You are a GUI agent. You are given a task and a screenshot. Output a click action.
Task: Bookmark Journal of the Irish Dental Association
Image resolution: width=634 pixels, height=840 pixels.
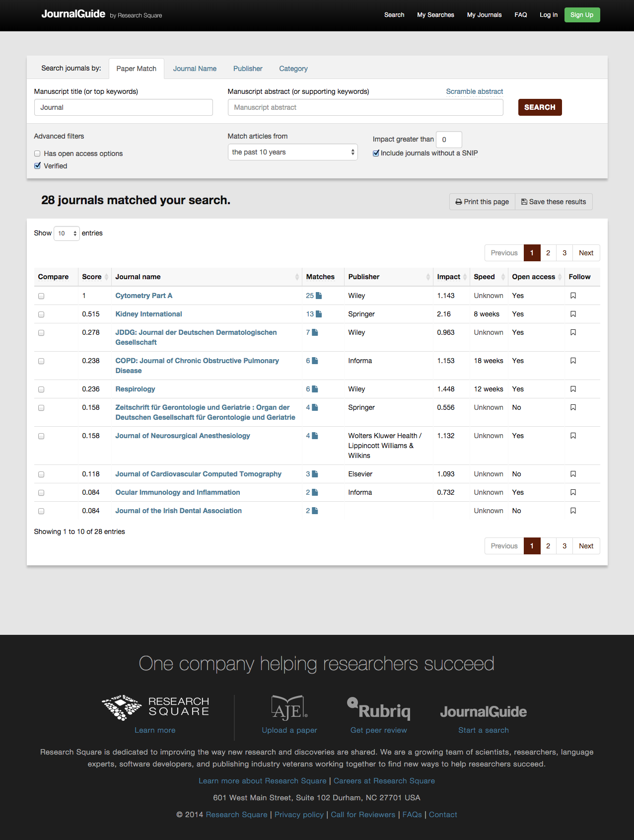[x=573, y=511]
